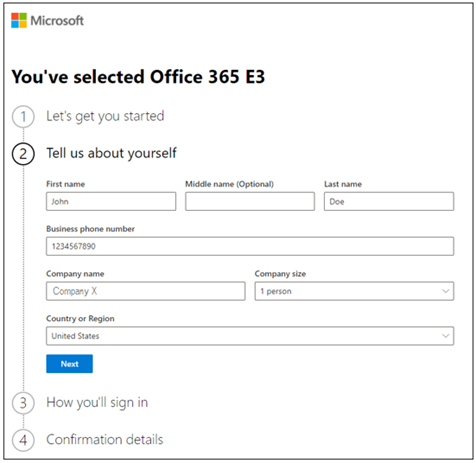Viewport: 476px width, 463px height.
Task: Focus the Middle name optional field
Action: 250,201
